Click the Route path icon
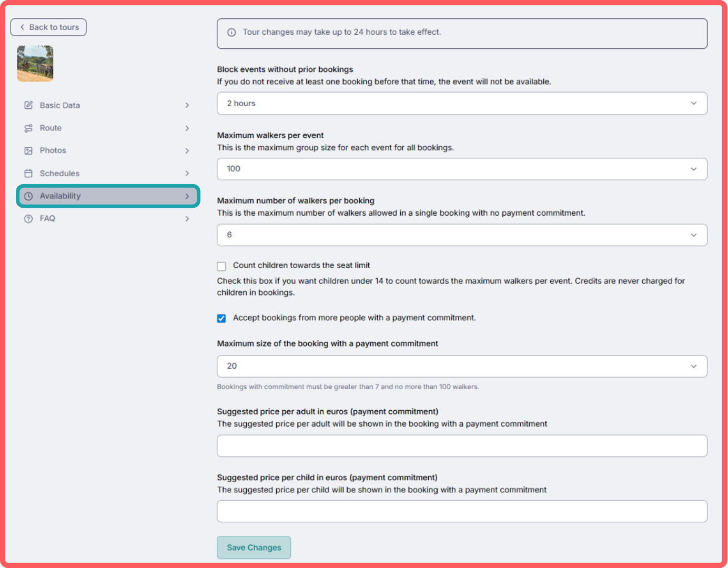The width and height of the screenshot is (728, 568). click(x=28, y=128)
